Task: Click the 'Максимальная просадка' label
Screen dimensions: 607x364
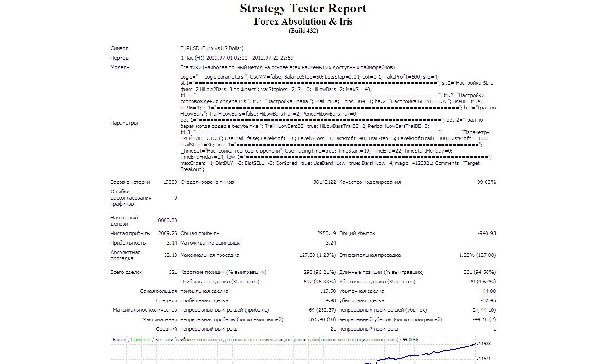Action: coord(210,255)
